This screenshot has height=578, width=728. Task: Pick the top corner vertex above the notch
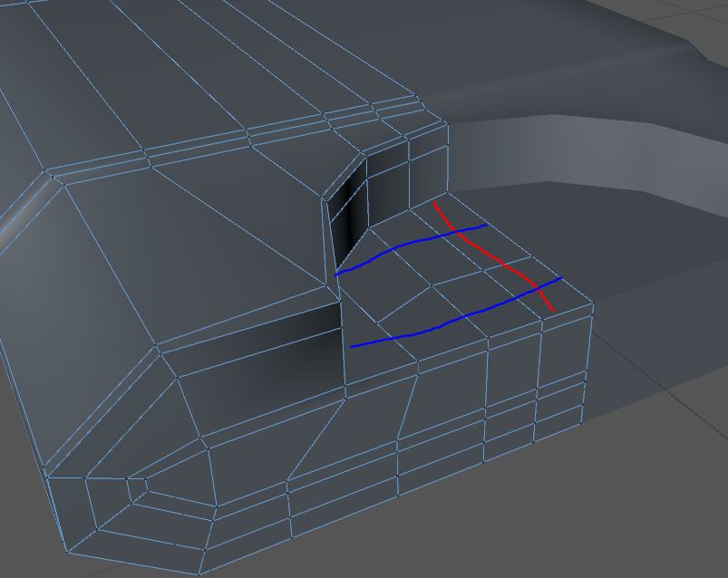(447, 123)
